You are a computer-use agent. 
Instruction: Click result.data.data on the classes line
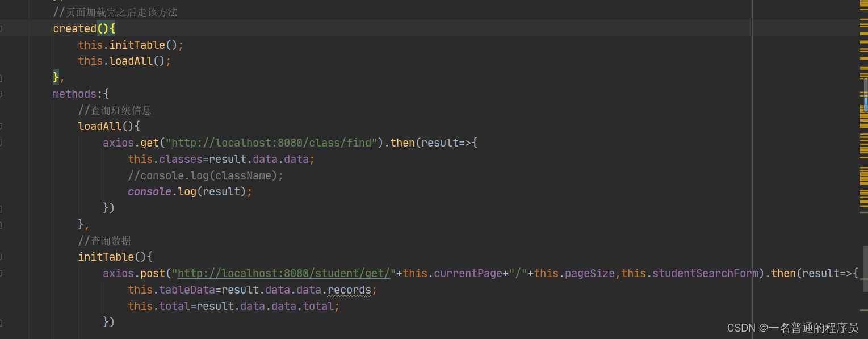(x=259, y=159)
